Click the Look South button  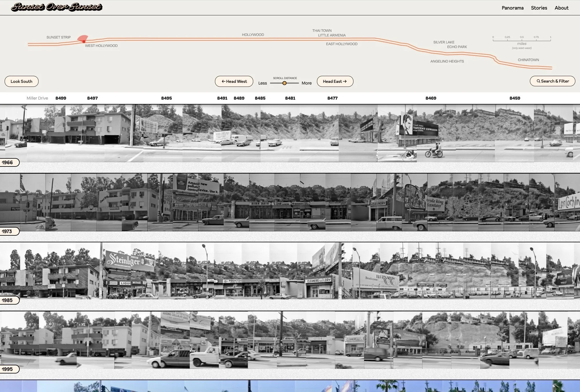(x=21, y=81)
